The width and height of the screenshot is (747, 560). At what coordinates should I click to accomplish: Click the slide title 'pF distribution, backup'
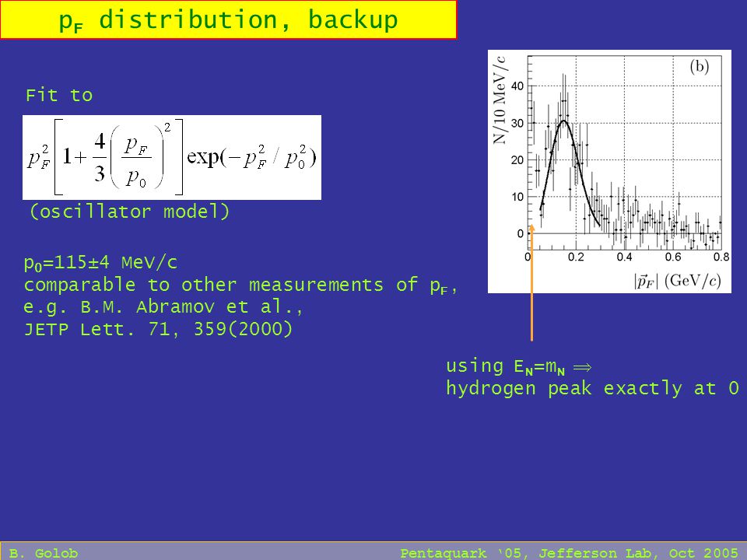(228, 20)
